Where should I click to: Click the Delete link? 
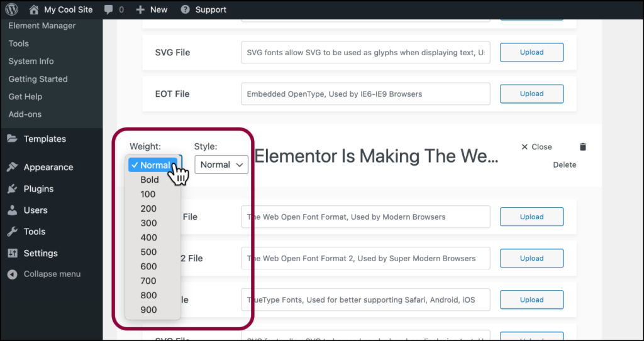(x=564, y=165)
